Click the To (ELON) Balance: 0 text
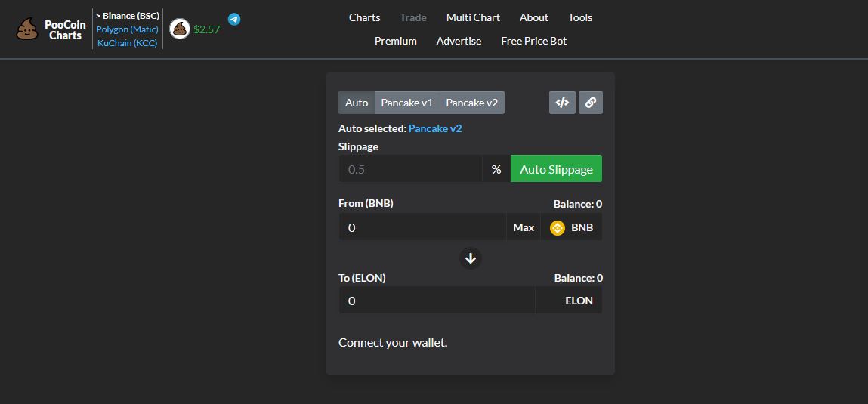This screenshot has width=868, height=404. 579,279
